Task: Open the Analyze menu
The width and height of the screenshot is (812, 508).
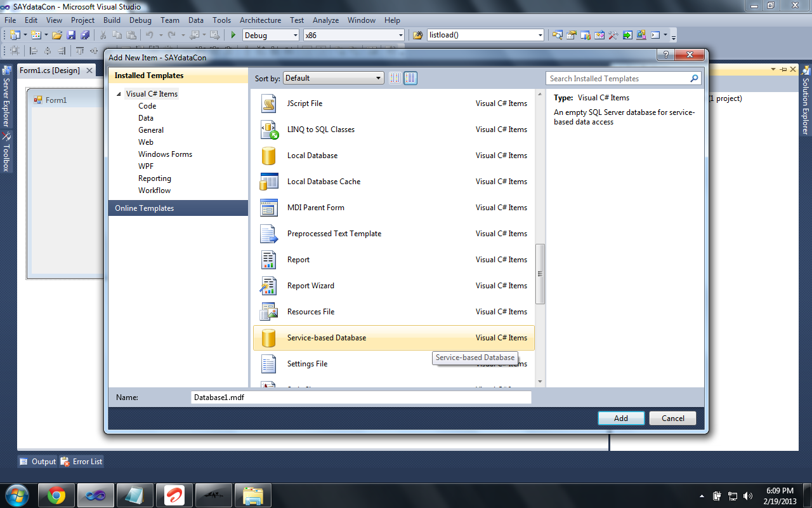Action: [x=326, y=20]
